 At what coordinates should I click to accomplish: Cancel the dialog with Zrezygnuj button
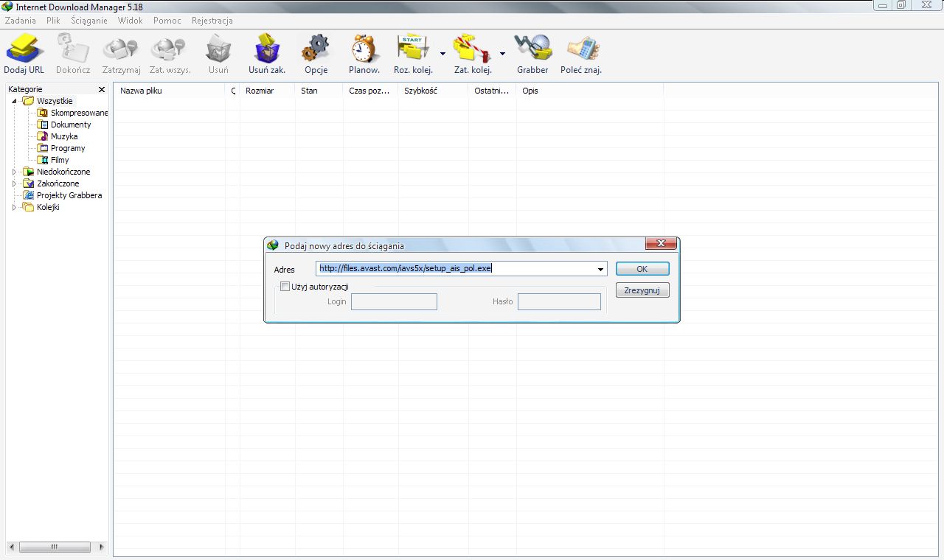(642, 290)
